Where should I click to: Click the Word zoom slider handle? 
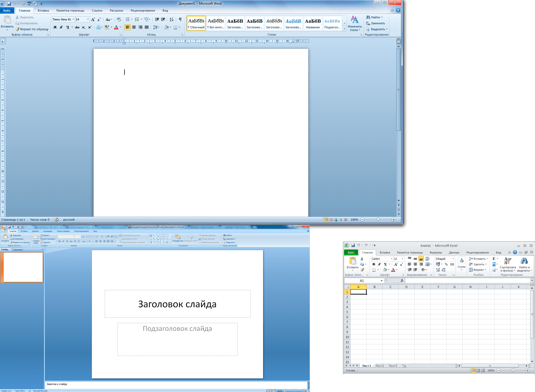(x=378, y=220)
